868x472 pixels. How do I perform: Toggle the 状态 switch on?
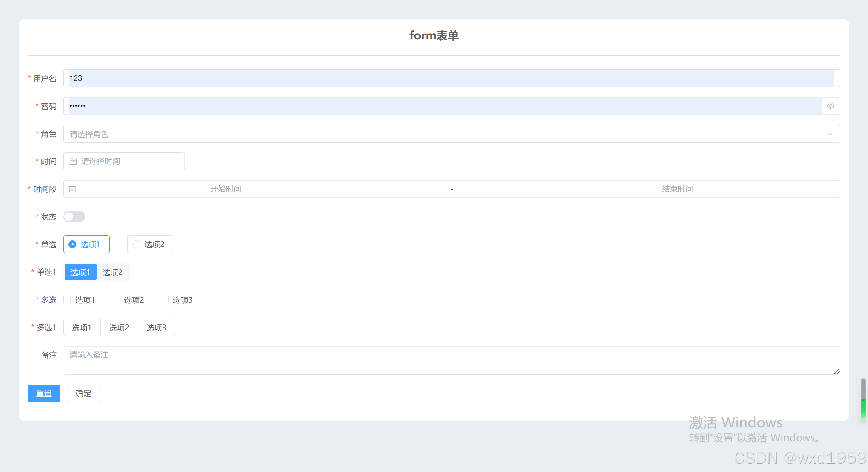(74, 217)
